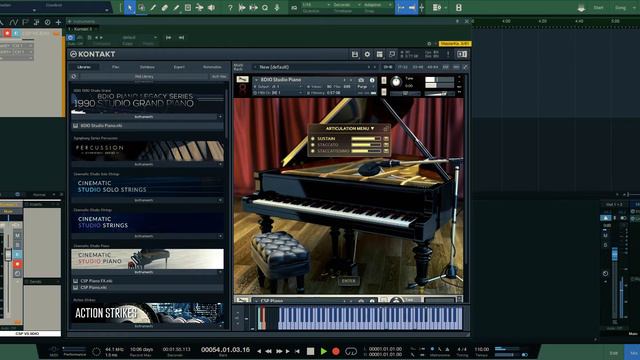Viewport: 640px width, 360px height.
Task: Click the Action Strikes library banner
Action: pyautogui.click(x=147, y=313)
